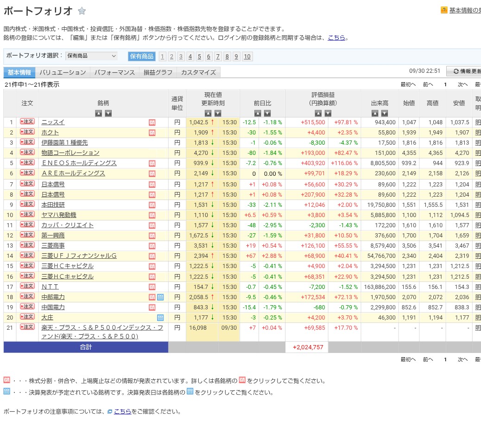Switch to the バリュエーション tab
This screenshot has width=481, height=448.
pos(63,72)
